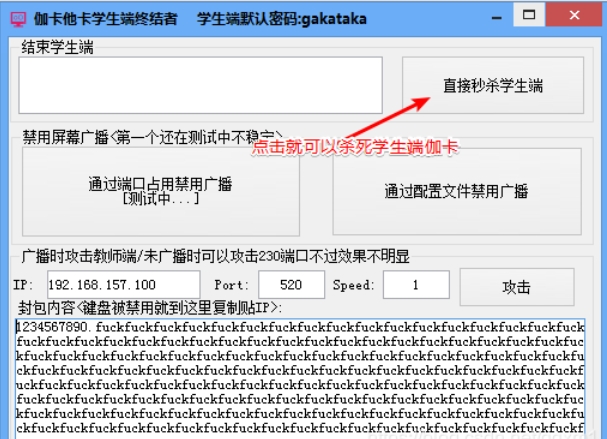Close the 伽卡他卡学生端终结者 window
Image resolution: width=607 pixels, height=439 pixels.
(x=574, y=15)
